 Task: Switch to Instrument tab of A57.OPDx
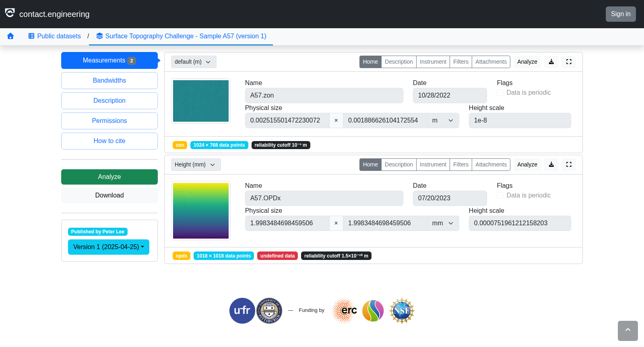click(433, 164)
